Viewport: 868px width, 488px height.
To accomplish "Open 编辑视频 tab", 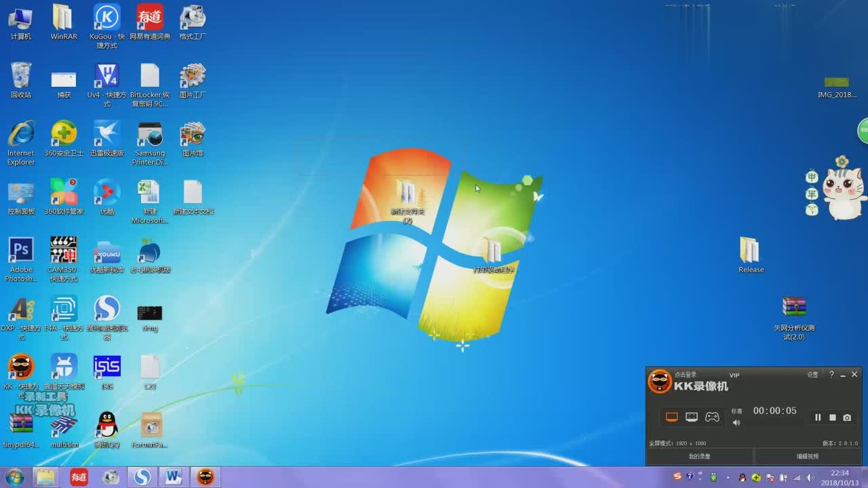I will [x=807, y=457].
